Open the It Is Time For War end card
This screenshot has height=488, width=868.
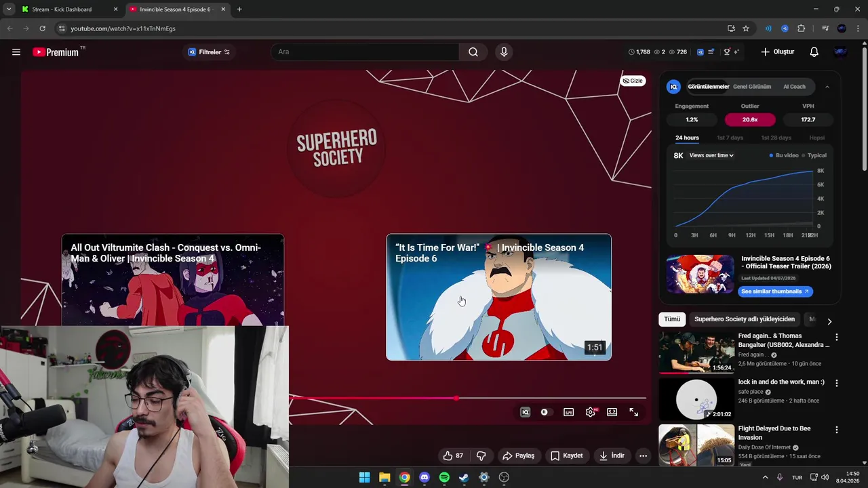[498, 297]
